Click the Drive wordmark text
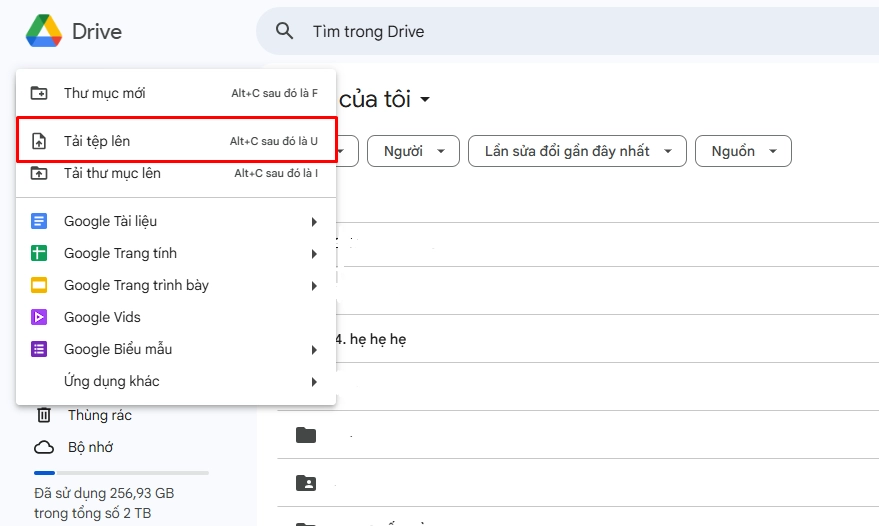Image resolution: width=879 pixels, height=526 pixels. click(x=97, y=31)
